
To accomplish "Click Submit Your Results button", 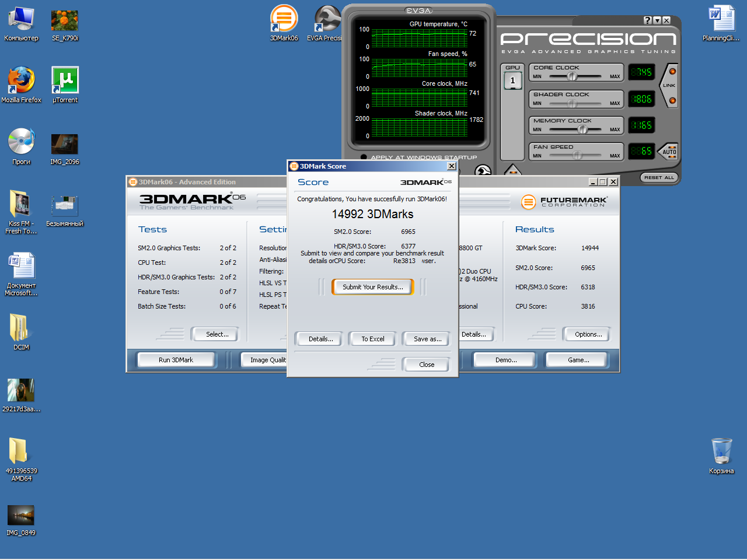I will (x=372, y=287).
